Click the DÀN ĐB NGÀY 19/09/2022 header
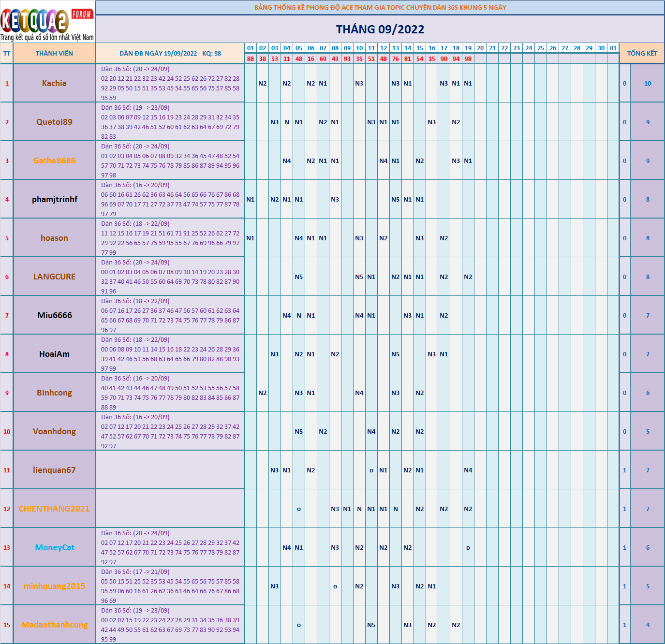 tap(170, 54)
